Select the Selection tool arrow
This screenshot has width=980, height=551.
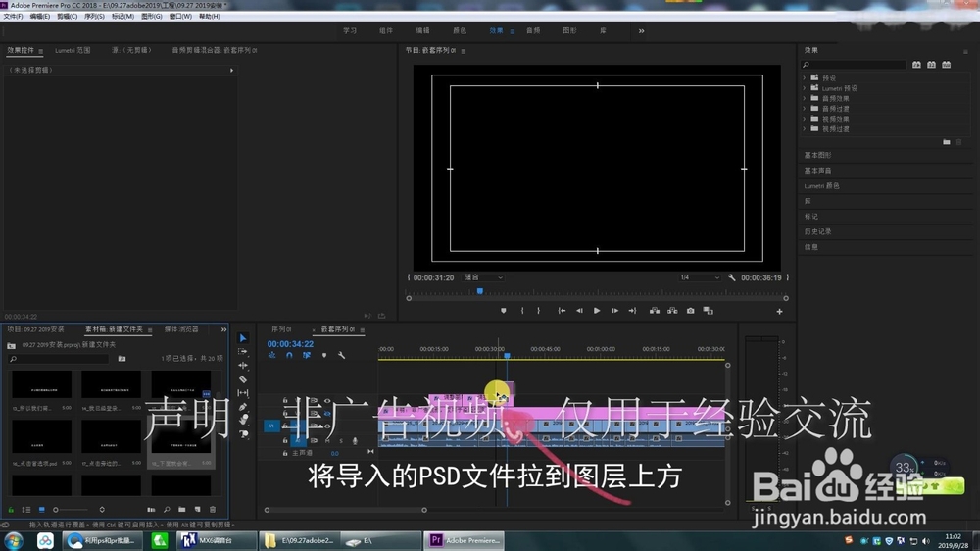(x=243, y=338)
